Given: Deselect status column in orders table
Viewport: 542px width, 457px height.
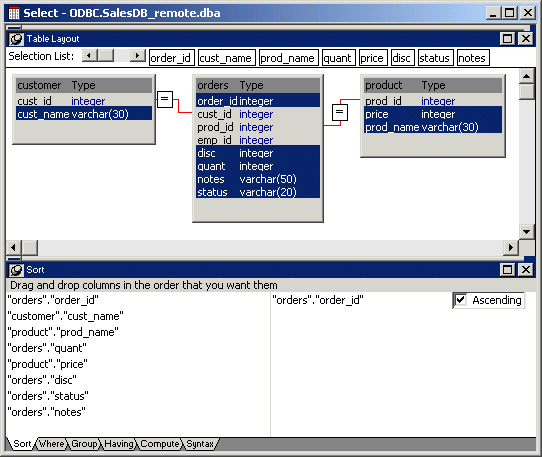Looking at the screenshot, I should coord(258,192).
